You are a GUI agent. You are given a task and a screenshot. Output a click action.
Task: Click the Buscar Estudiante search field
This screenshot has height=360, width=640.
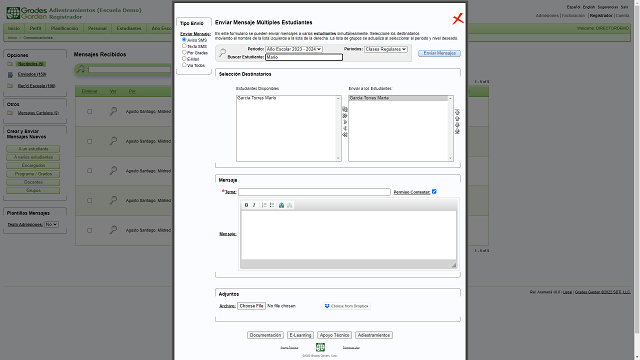coord(304,57)
